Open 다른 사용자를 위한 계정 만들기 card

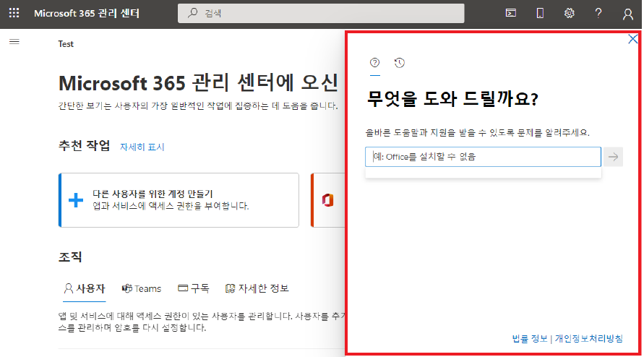pos(179,200)
